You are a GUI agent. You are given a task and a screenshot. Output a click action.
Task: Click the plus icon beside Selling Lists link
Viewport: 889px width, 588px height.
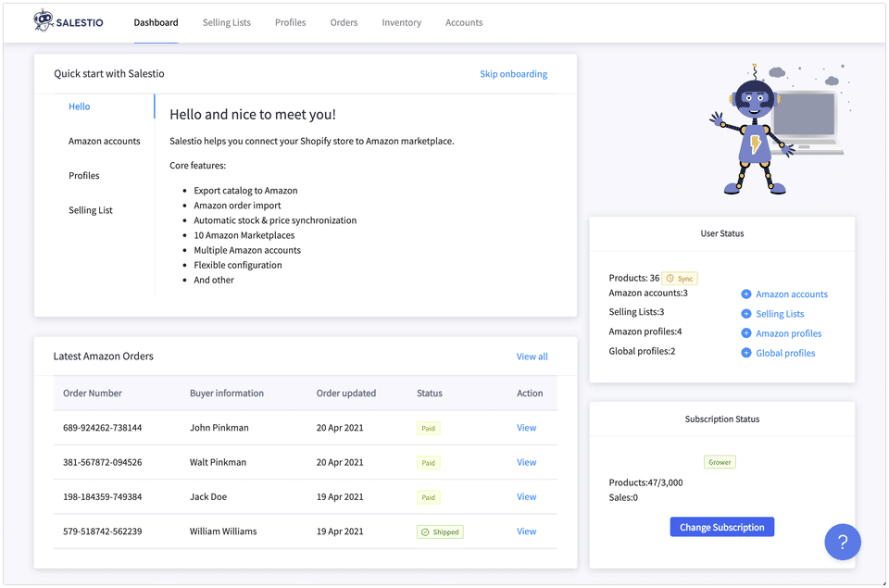coord(746,314)
